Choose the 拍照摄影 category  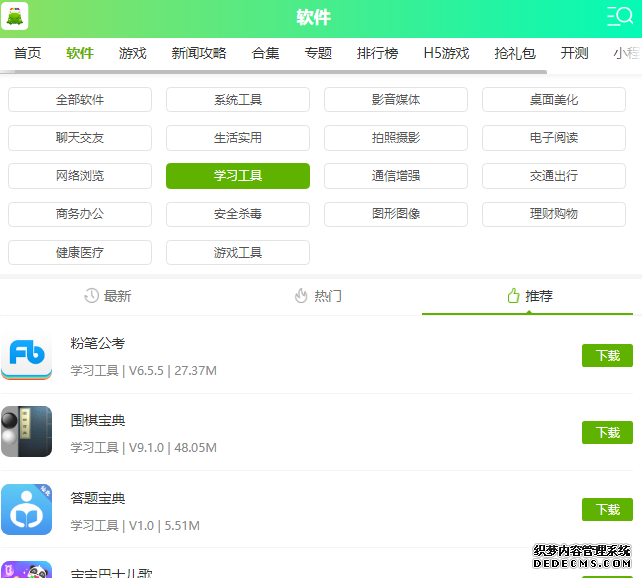click(x=396, y=138)
